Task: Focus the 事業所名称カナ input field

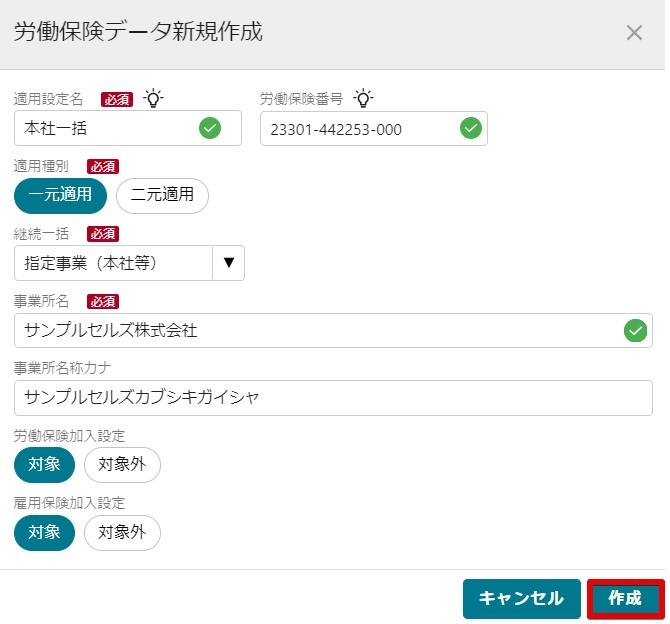Action: [333, 398]
